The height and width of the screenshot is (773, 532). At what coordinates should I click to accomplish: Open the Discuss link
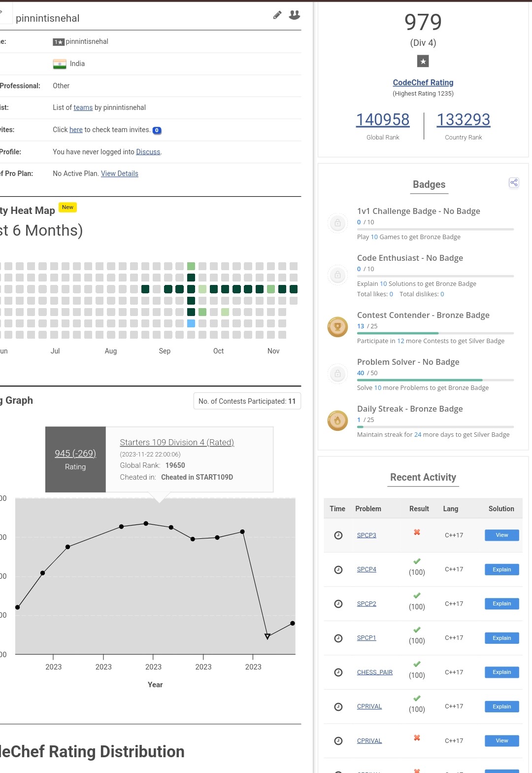148,152
